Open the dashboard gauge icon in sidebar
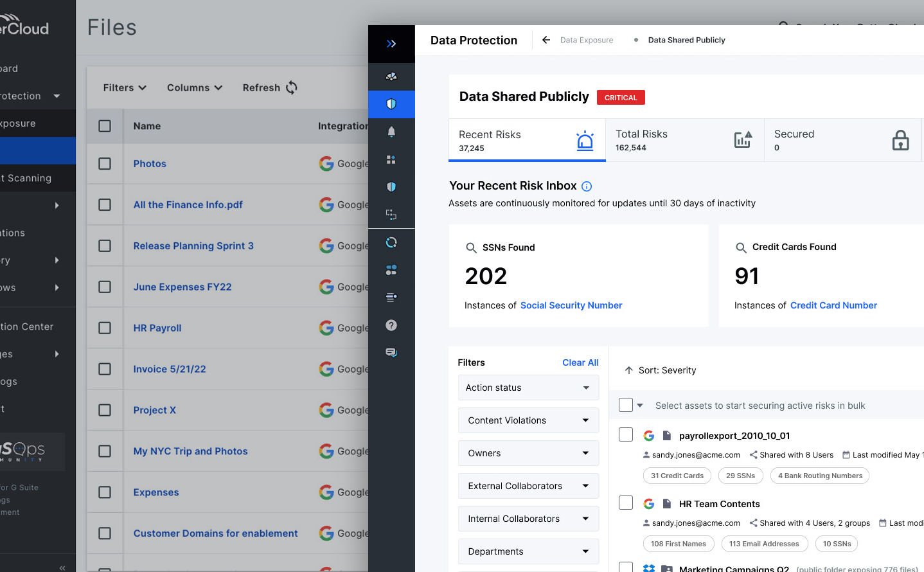 click(x=391, y=76)
